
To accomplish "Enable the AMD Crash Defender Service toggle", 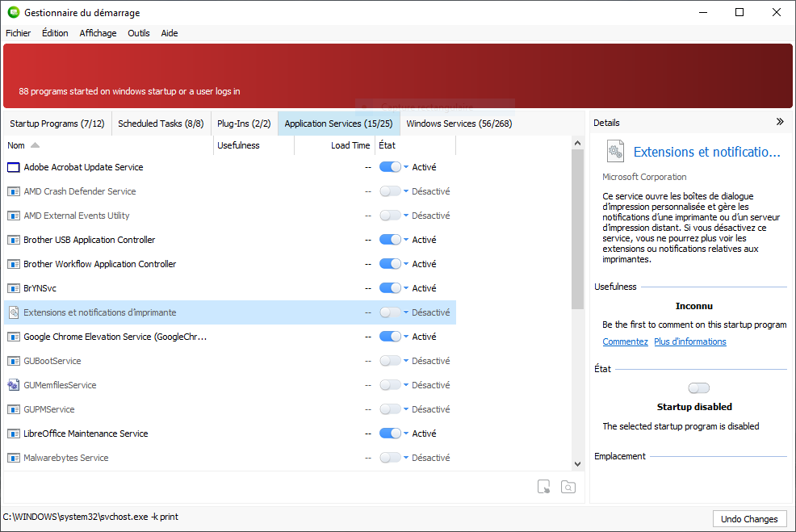I will (x=390, y=191).
